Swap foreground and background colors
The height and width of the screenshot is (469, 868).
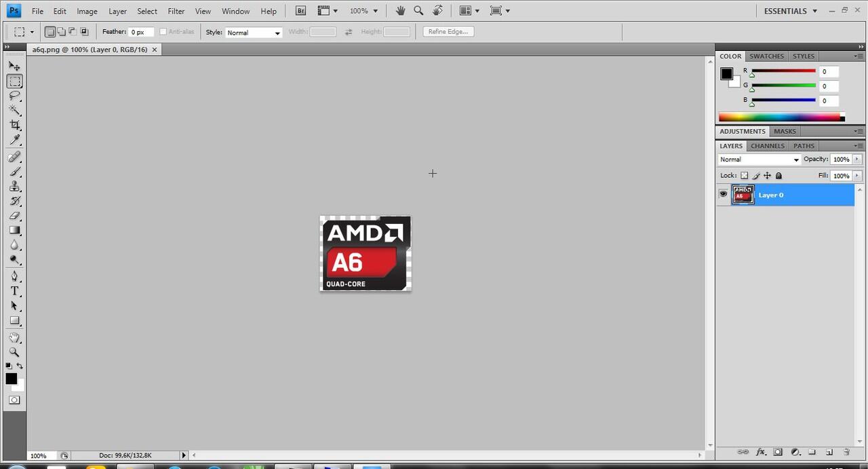[20, 366]
